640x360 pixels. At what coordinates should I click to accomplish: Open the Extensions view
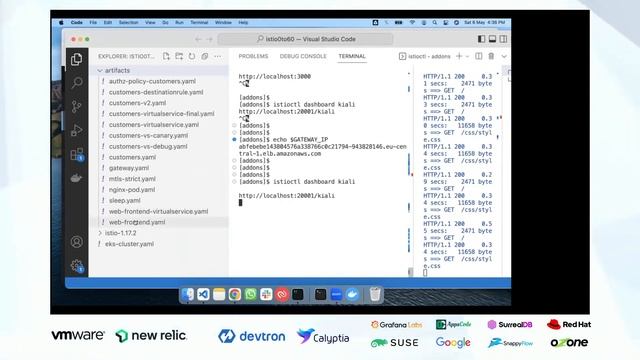pyautogui.click(x=76, y=154)
